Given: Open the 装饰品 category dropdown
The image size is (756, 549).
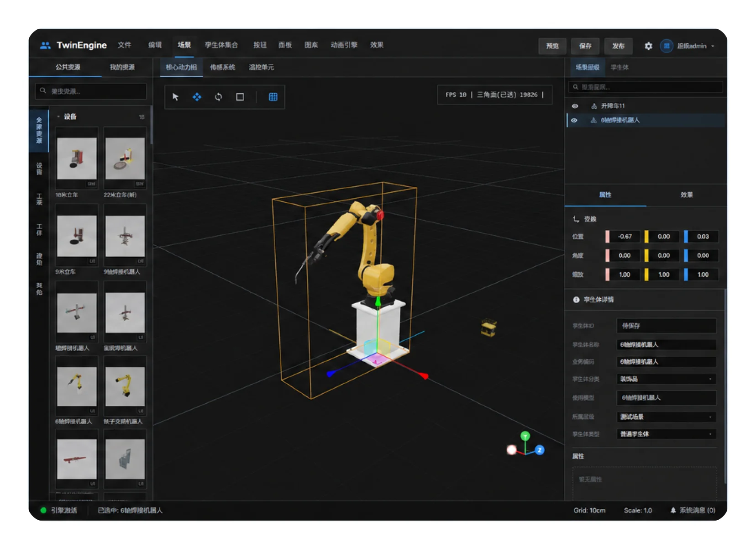Looking at the screenshot, I should tap(666, 379).
